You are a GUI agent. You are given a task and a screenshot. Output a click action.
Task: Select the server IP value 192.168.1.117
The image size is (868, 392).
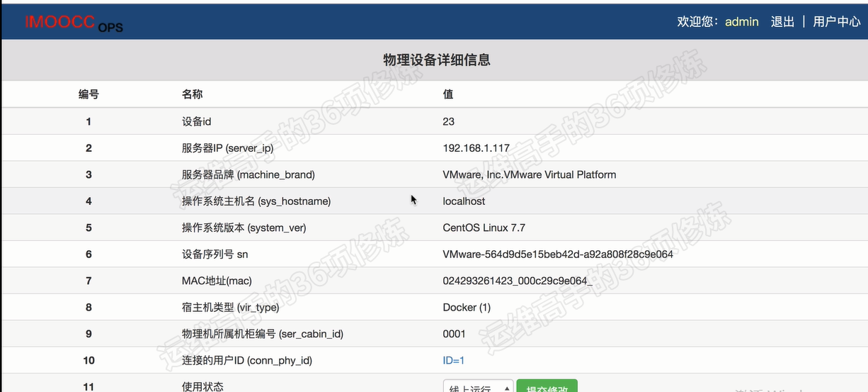click(x=476, y=148)
